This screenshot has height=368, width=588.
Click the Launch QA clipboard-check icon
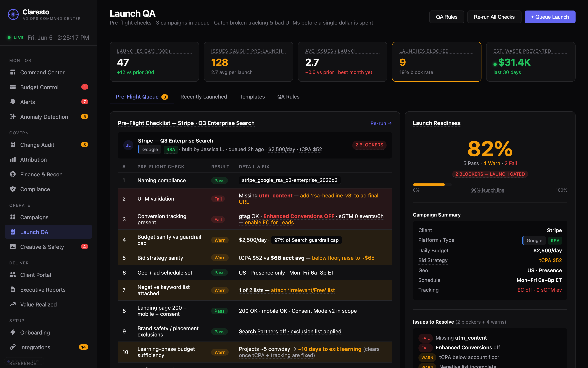pyautogui.click(x=13, y=232)
